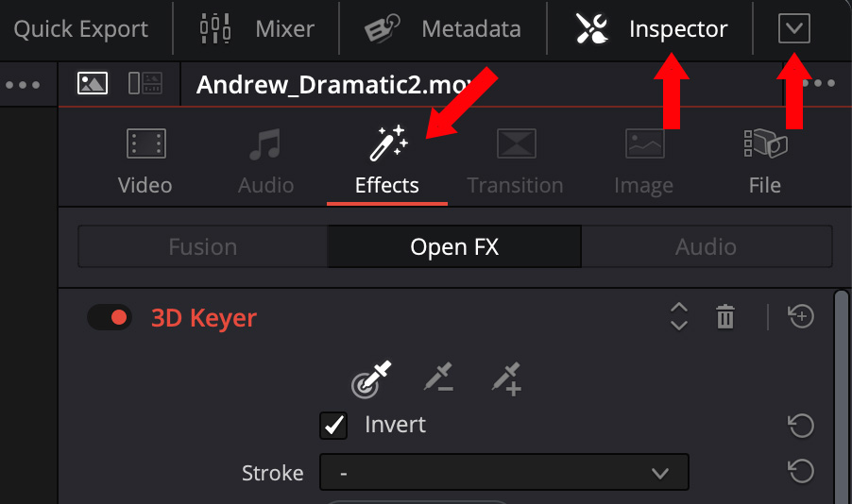
Task: Open the Inspector options three-dot menu
Action: click(x=818, y=84)
